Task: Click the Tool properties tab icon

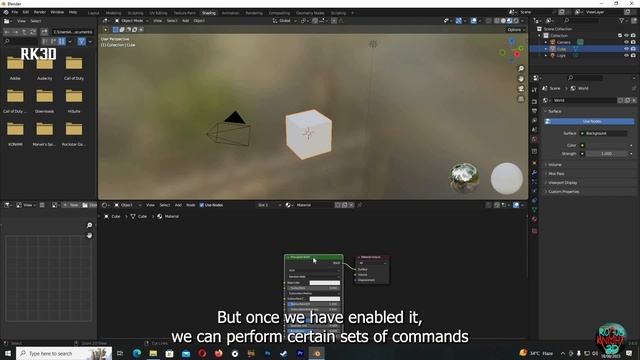Action: click(534, 90)
